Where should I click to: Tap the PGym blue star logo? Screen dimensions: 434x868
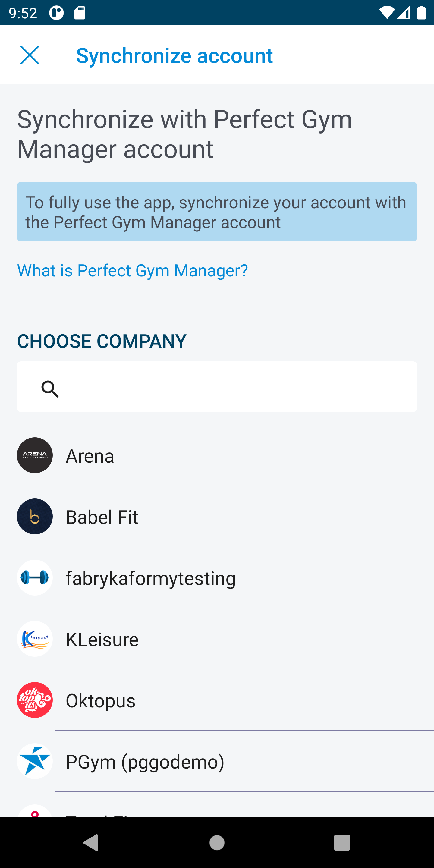[35, 761]
